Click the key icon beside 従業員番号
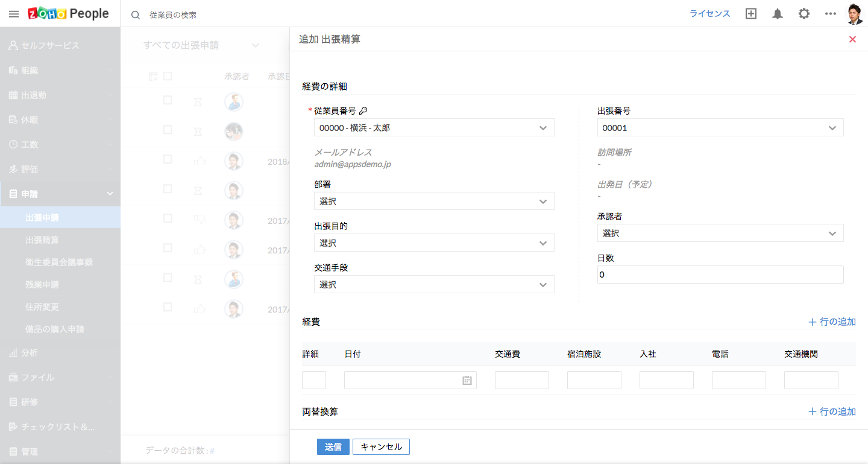 [363, 111]
